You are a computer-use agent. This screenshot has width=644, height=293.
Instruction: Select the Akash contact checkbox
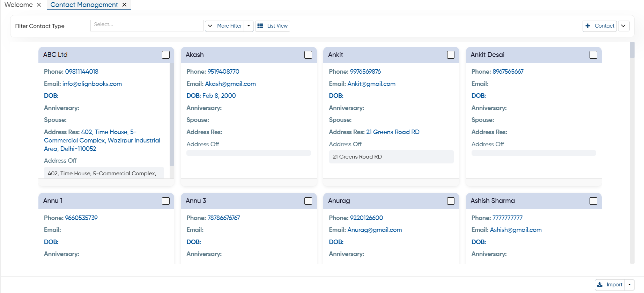pyautogui.click(x=308, y=55)
